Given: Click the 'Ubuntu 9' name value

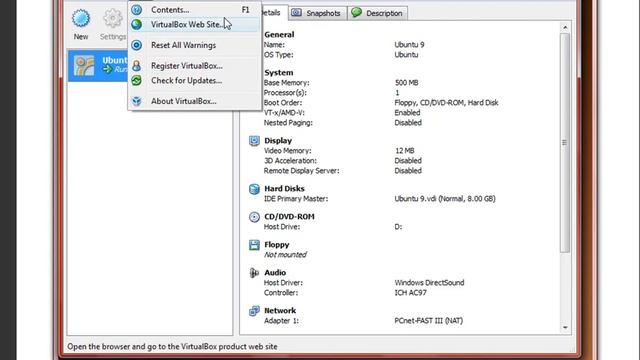Looking at the screenshot, I should (x=409, y=44).
